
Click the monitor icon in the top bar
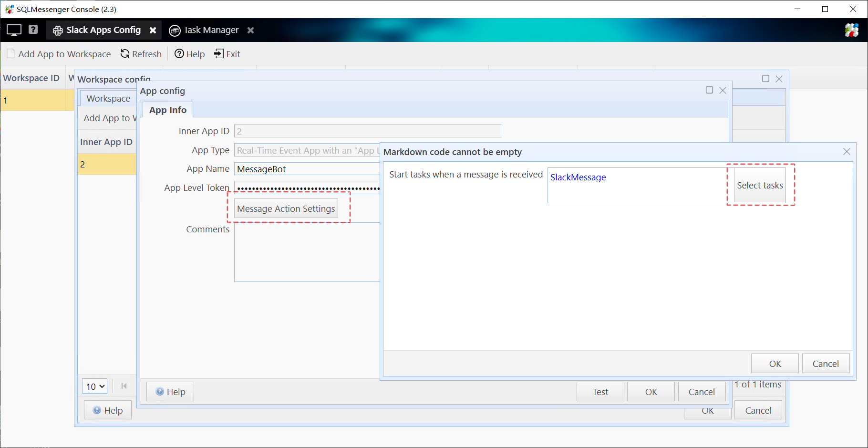tap(14, 30)
